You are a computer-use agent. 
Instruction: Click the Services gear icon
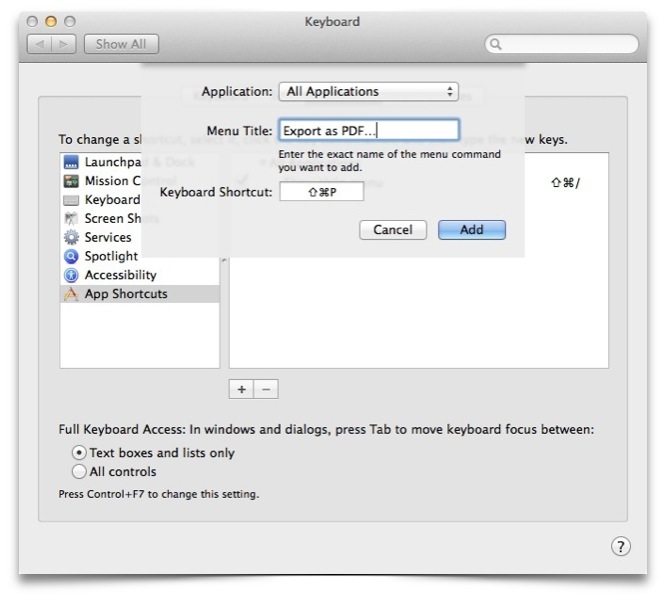[x=71, y=237]
